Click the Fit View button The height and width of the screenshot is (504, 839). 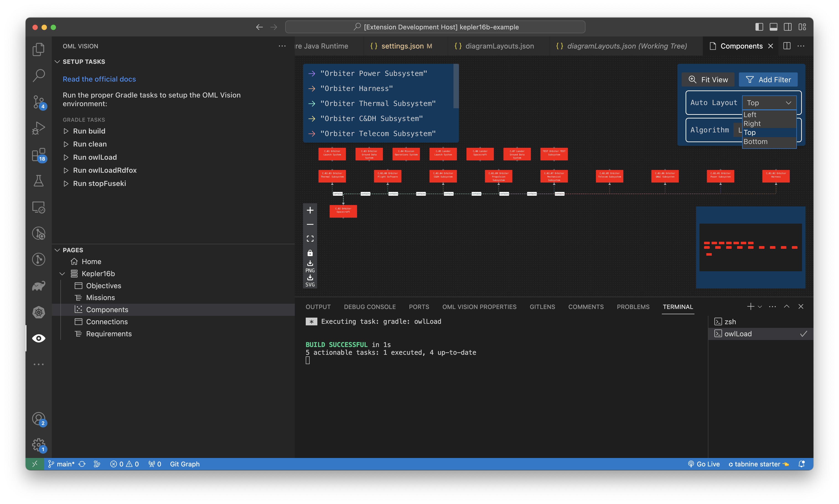pyautogui.click(x=708, y=80)
